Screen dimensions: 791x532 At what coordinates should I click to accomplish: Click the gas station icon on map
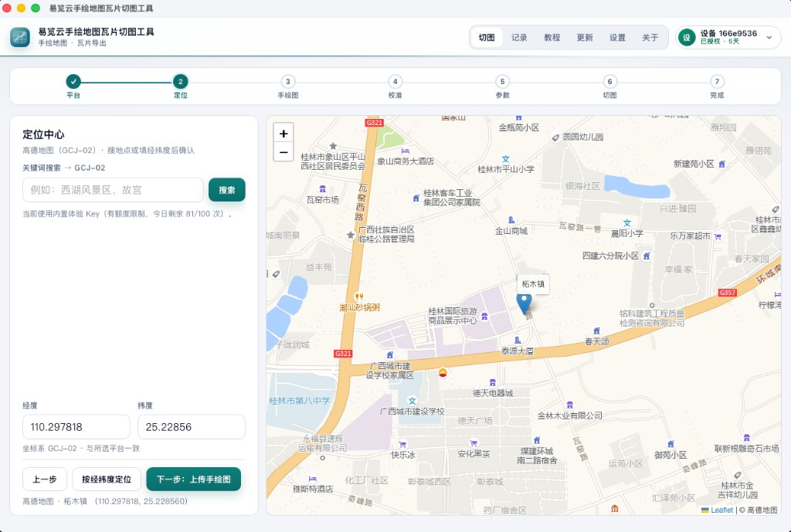443,372
